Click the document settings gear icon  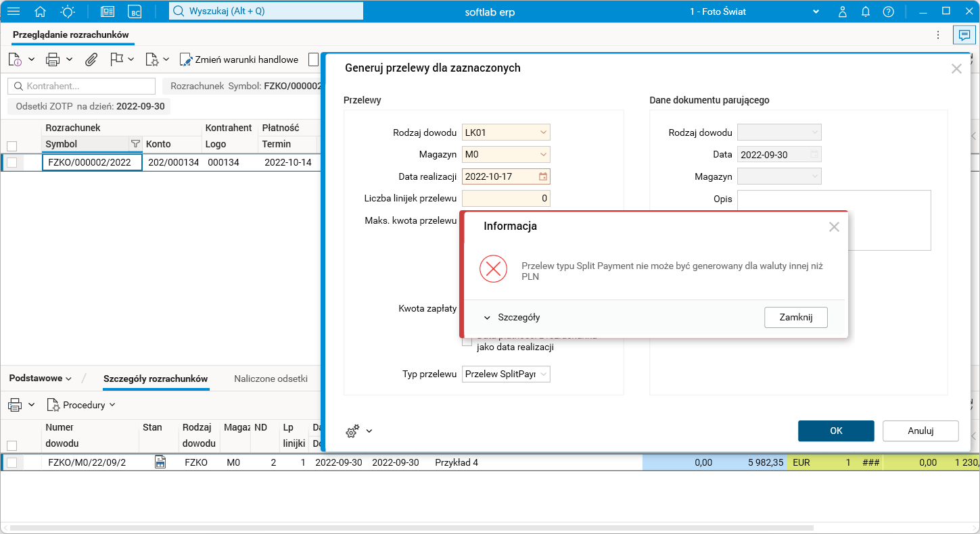152,59
